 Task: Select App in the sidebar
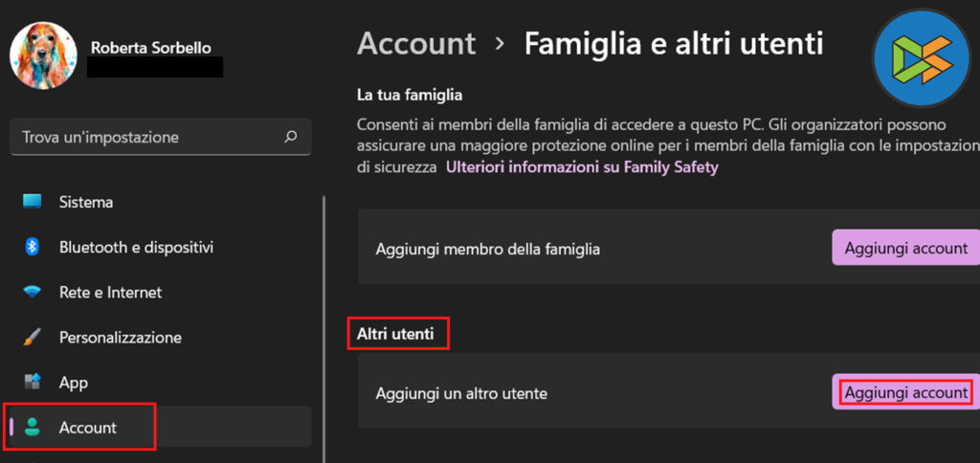[x=74, y=382]
